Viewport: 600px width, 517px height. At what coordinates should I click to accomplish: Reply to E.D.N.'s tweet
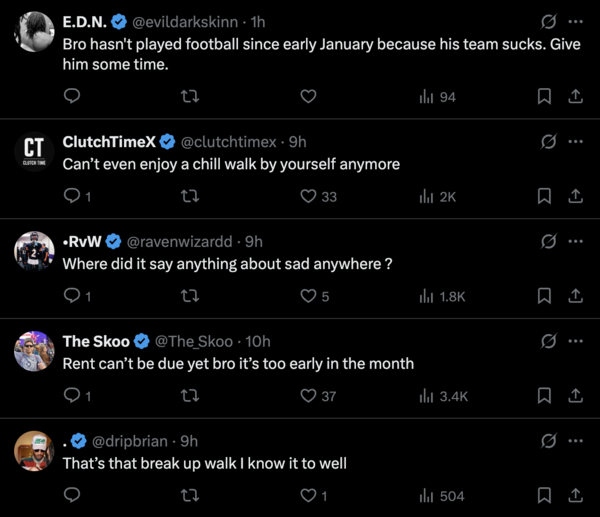72,96
